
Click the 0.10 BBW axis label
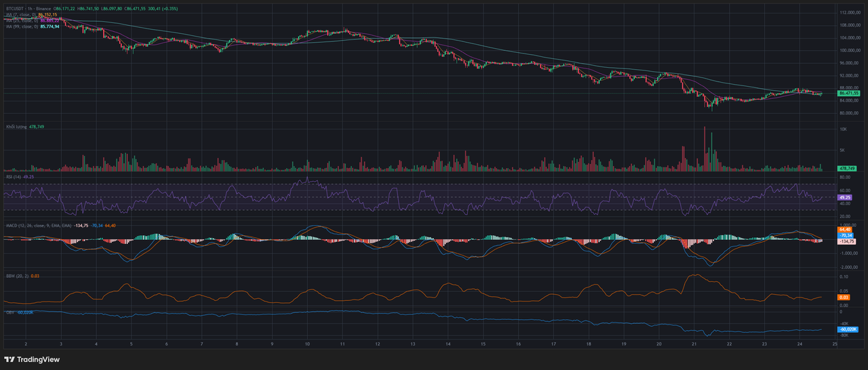click(843, 277)
